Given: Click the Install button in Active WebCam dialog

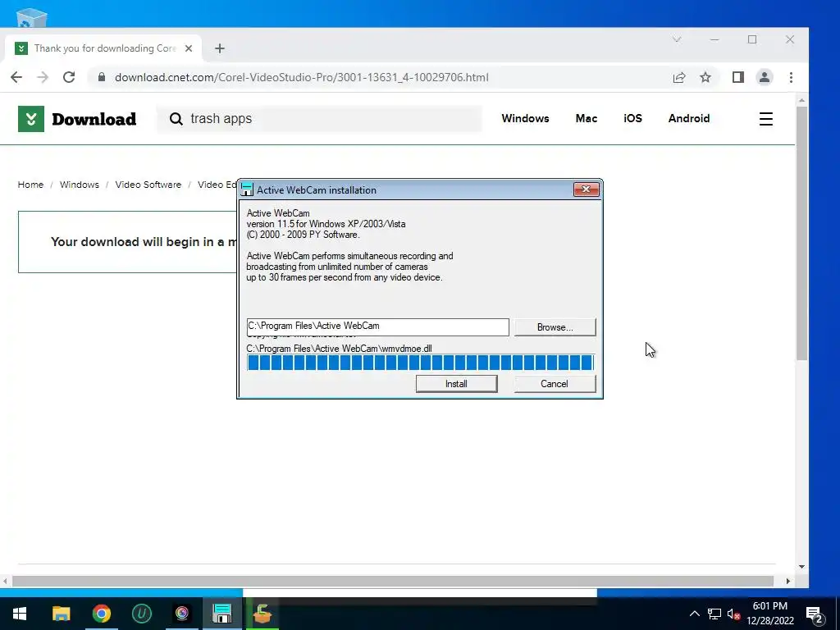Looking at the screenshot, I should click(x=456, y=384).
